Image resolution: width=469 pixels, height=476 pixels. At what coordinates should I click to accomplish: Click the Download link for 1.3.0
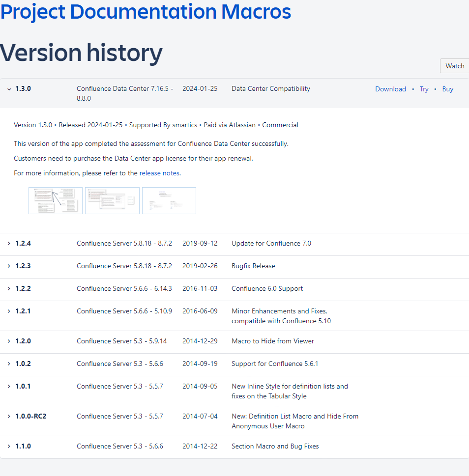[390, 89]
